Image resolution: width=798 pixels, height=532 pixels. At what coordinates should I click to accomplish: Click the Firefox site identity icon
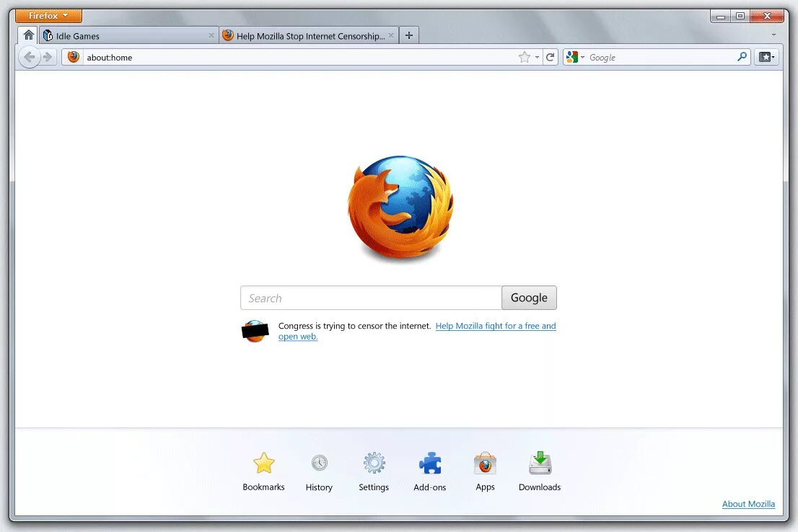[x=74, y=57]
